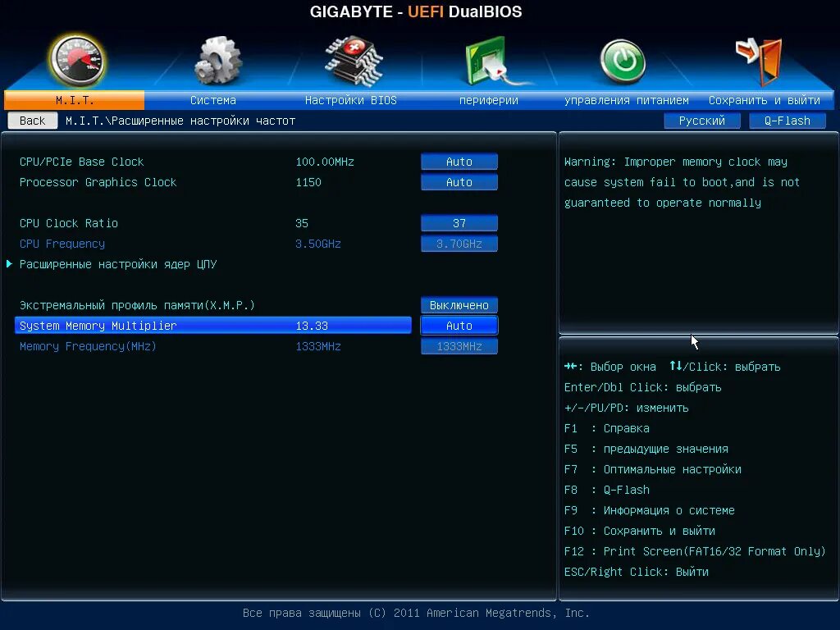Select the CPU Clock Ratio label
The width and height of the screenshot is (840, 630).
(x=69, y=223)
